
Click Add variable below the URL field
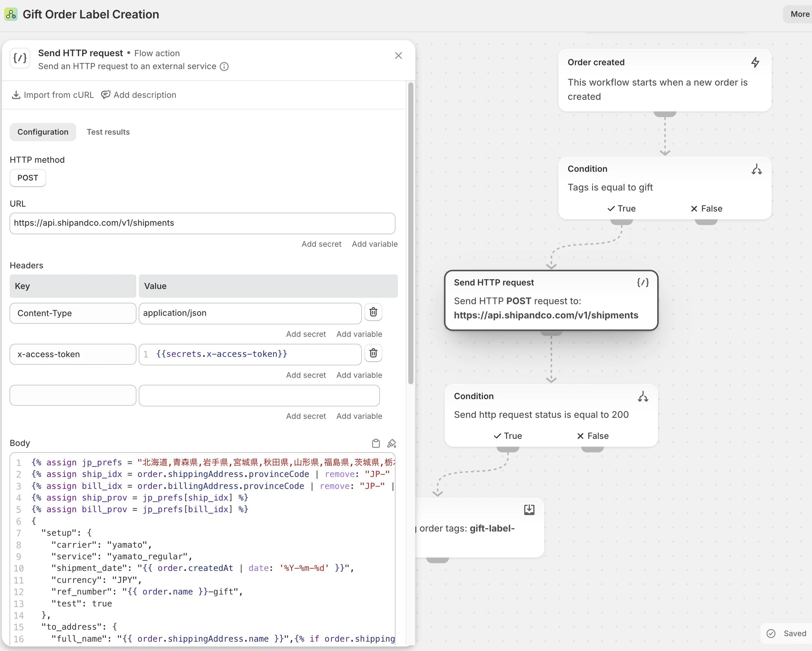tap(375, 244)
